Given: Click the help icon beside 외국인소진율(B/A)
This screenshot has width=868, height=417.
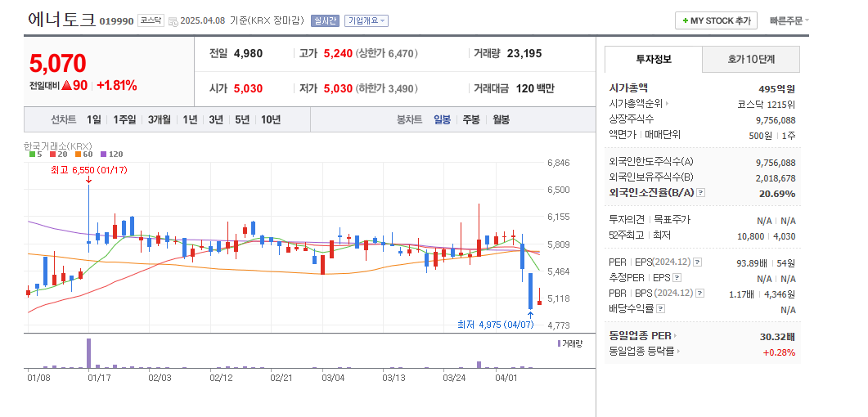Looking at the screenshot, I should (701, 193).
